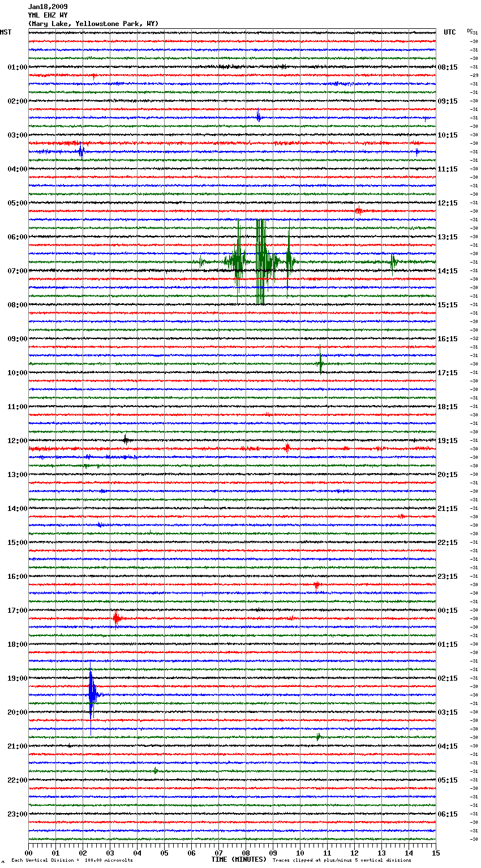Click minute axis tick label 05
Screen dimensions: 481x868
(x=164, y=853)
